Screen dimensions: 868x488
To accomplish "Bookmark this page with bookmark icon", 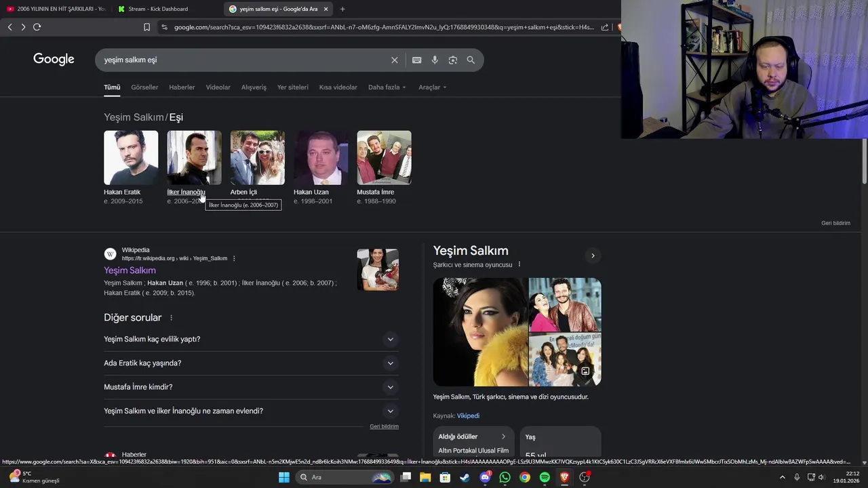I will pyautogui.click(x=146, y=27).
